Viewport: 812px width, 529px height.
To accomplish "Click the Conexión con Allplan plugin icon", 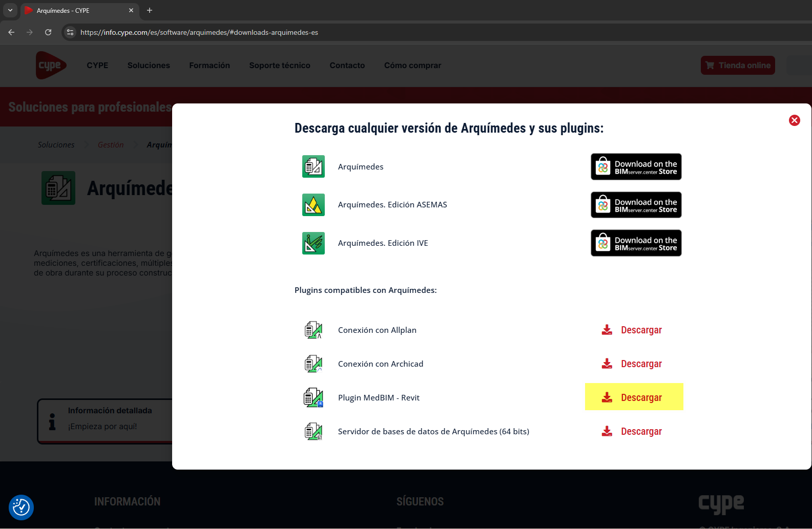I will click(313, 330).
